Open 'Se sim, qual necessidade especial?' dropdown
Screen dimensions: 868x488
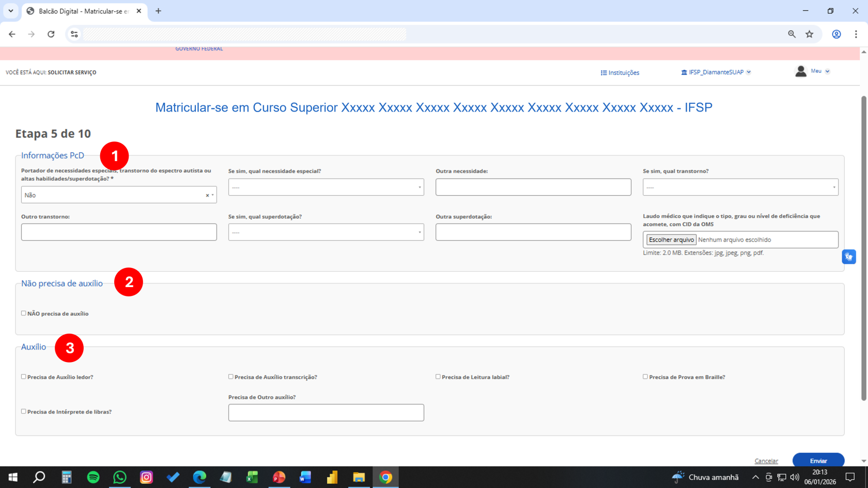tap(326, 187)
